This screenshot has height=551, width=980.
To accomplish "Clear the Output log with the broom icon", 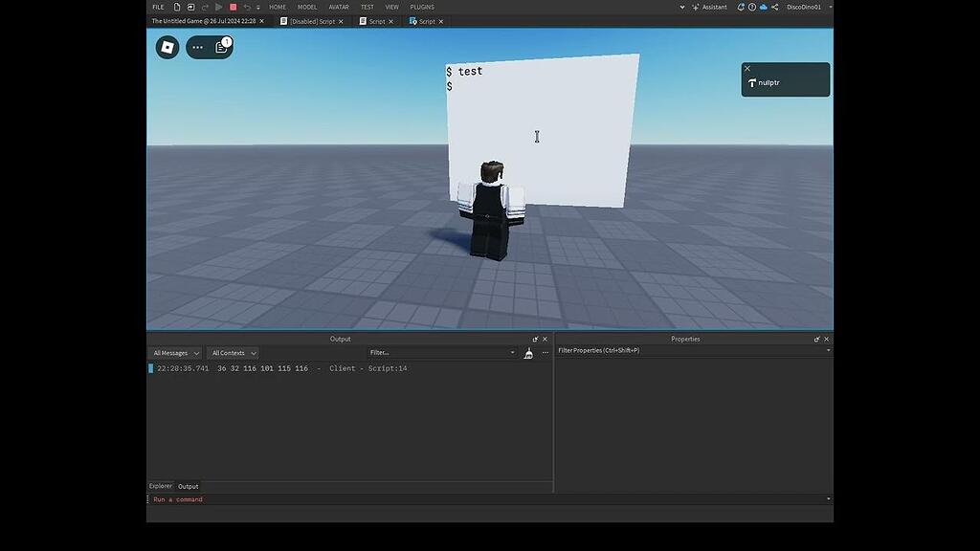I will [528, 353].
